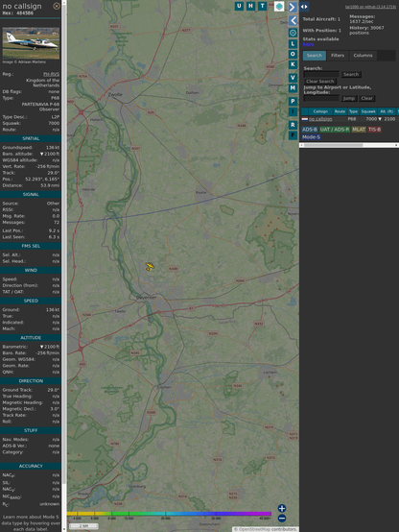399x532 pixels.
Task: Toggle the ADS-B source filter
Action: click(x=310, y=130)
